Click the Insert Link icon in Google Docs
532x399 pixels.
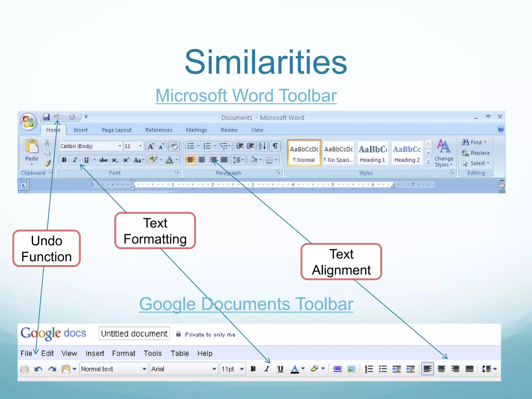pos(337,369)
